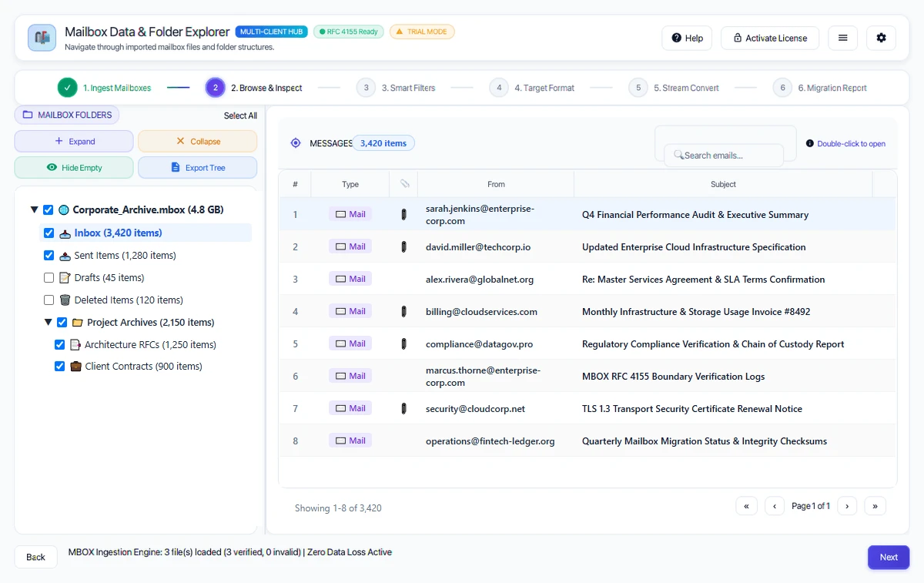Click attachment paperclip on billing@cloudservices row
924x583 pixels.
(403, 312)
